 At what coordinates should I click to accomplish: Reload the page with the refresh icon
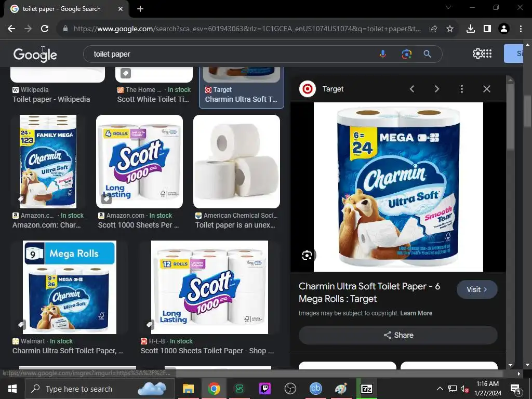45,29
